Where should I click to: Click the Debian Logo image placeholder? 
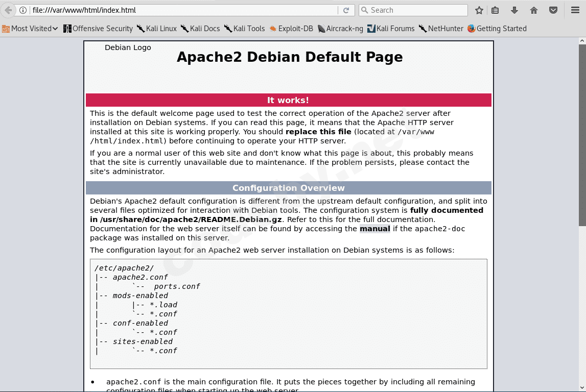coord(128,47)
